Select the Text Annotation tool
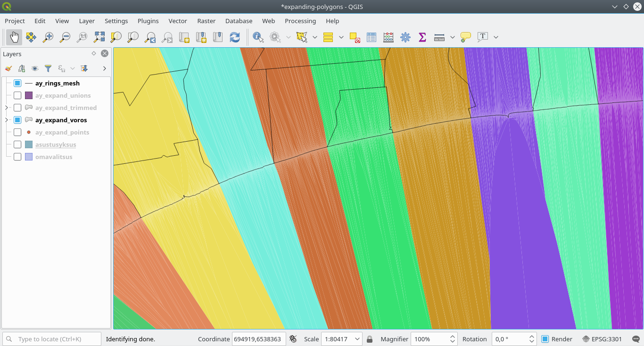This screenshot has height=346, width=644. (483, 37)
